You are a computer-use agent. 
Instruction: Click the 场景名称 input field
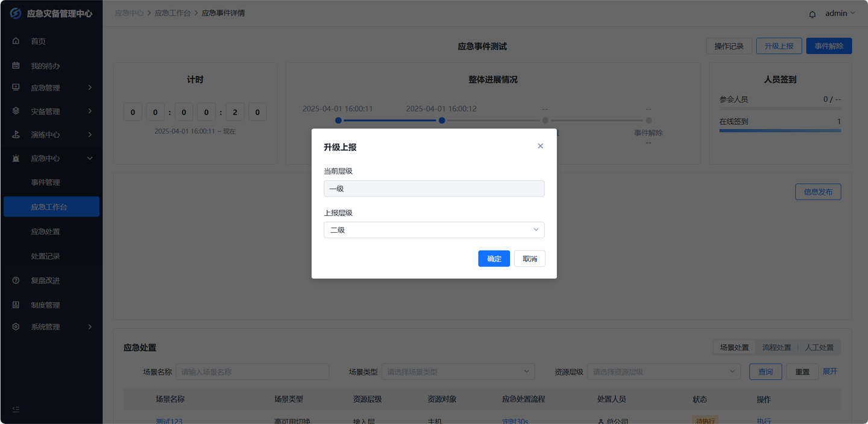253,372
